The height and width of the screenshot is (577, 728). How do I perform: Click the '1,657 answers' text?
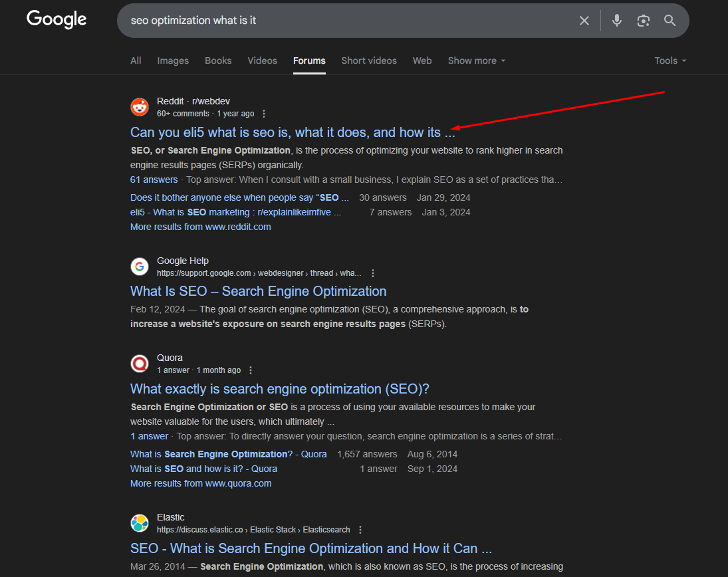click(x=367, y=455)
